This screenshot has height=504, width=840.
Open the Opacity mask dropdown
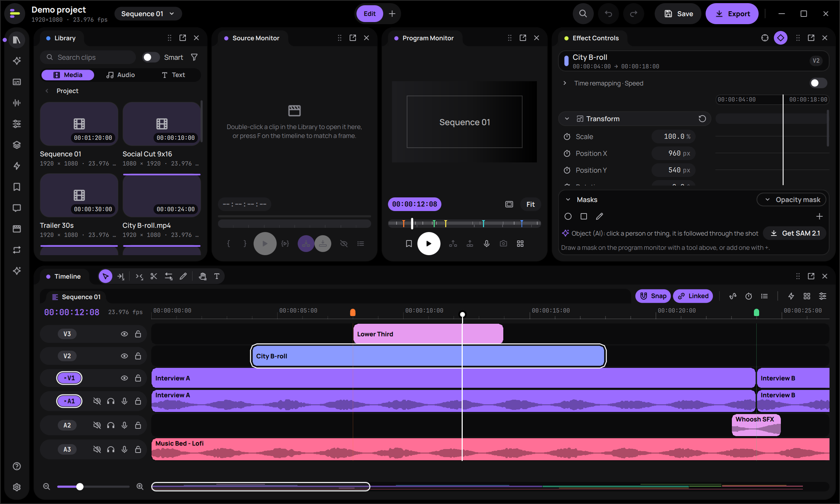pyautogui.click(x=791, y=199)
